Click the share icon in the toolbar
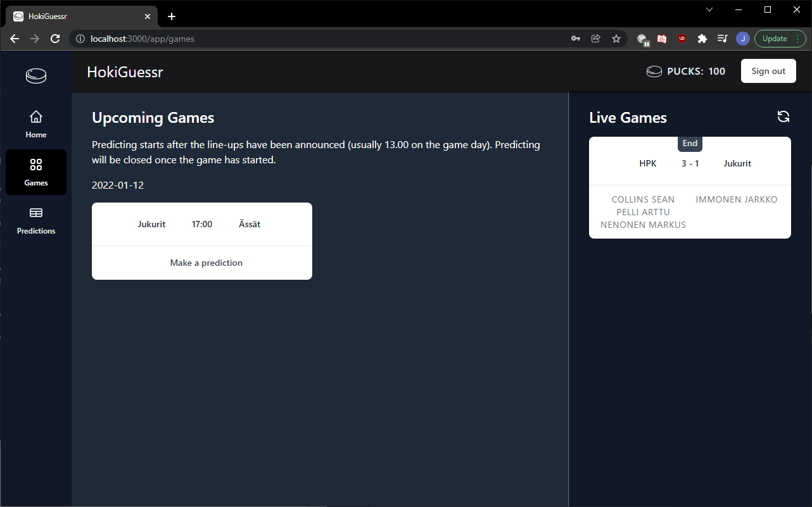This screenshot has width=812, height=507. point(595,39)
